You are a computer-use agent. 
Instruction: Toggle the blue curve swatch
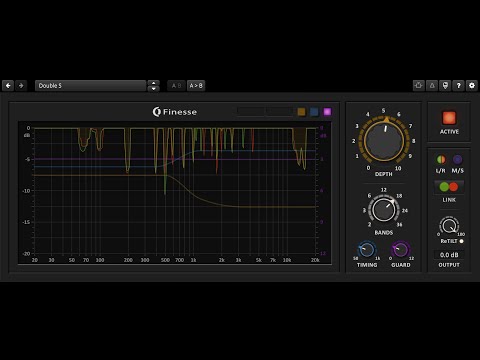click(x=314, y=112)
